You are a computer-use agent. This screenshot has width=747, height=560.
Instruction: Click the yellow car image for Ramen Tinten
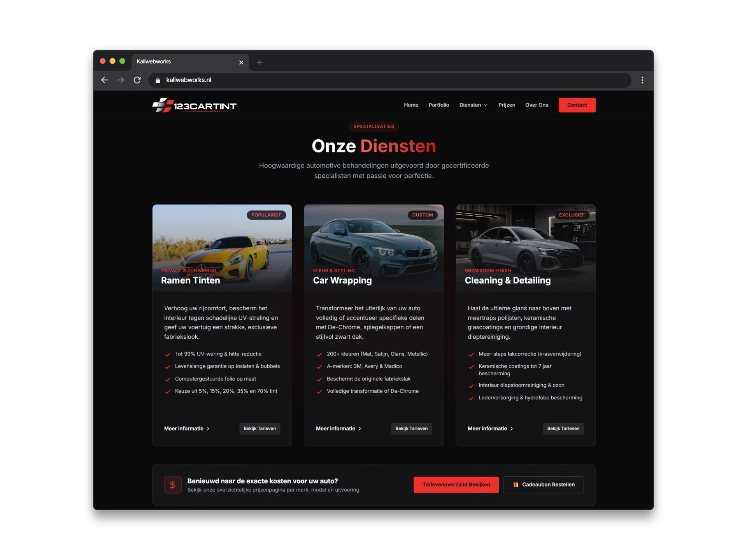click(222, 248)
